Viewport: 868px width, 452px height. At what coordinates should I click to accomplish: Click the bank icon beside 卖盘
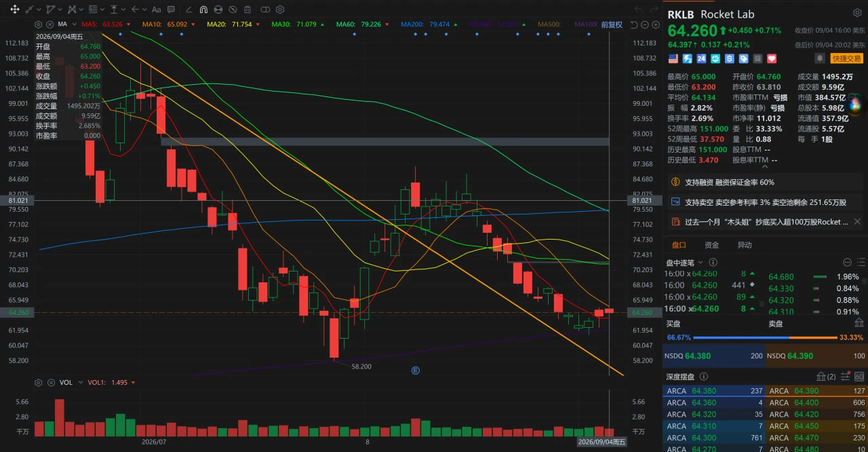859,322
